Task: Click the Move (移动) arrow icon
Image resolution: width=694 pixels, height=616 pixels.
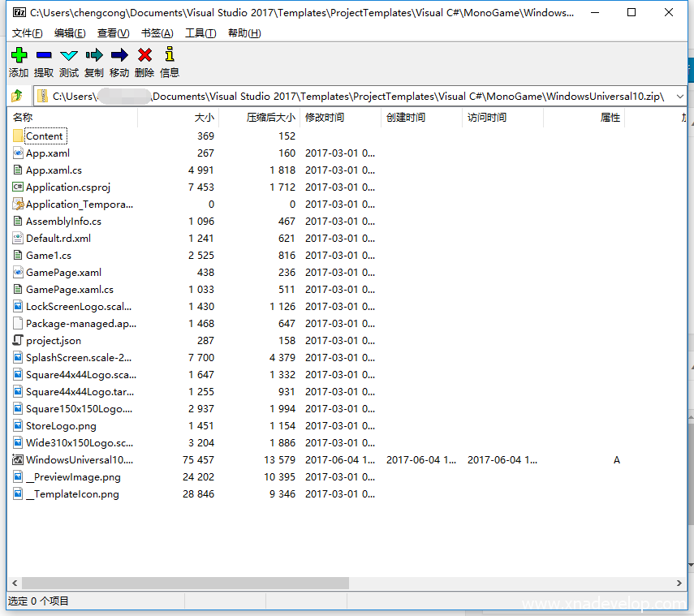Action: pos(119,55)
